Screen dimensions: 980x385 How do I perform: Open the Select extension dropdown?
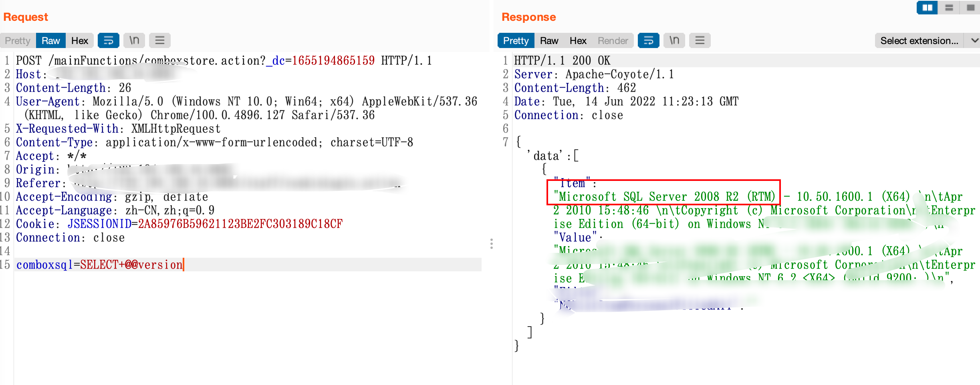tap(920, 40)
